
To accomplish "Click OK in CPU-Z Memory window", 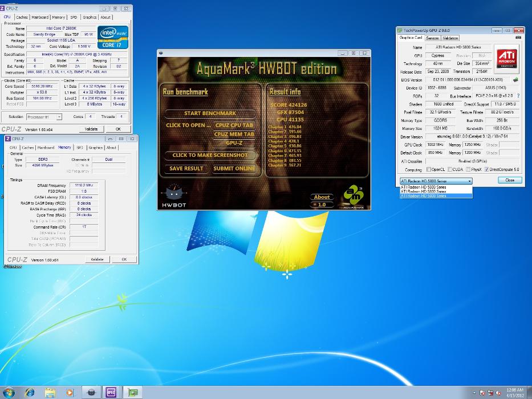I will 124,259.
